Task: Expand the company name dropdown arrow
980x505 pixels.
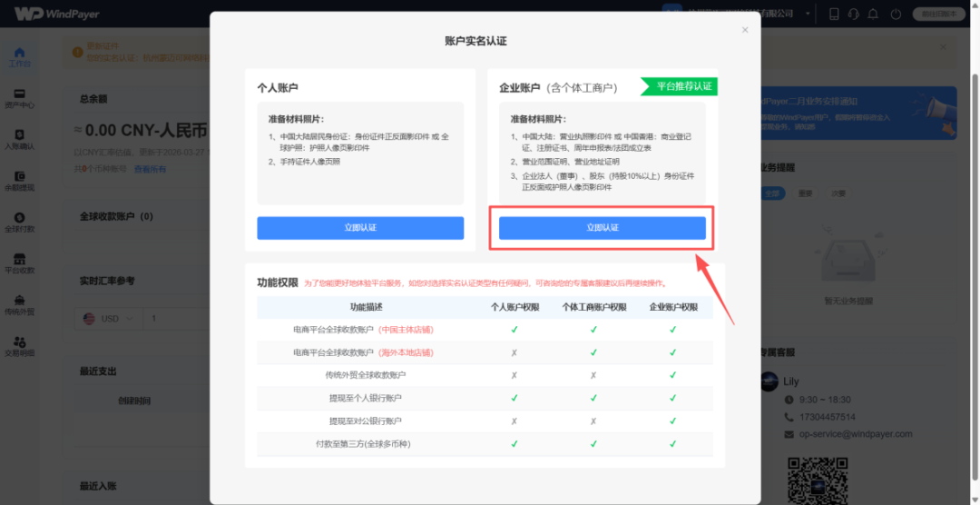Action: coord(808,14)
